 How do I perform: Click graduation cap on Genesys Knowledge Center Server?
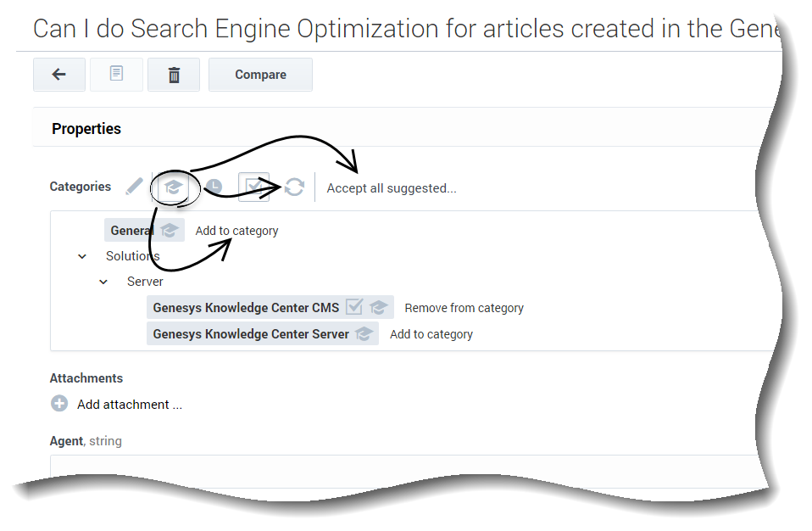(x=364, y=334)
